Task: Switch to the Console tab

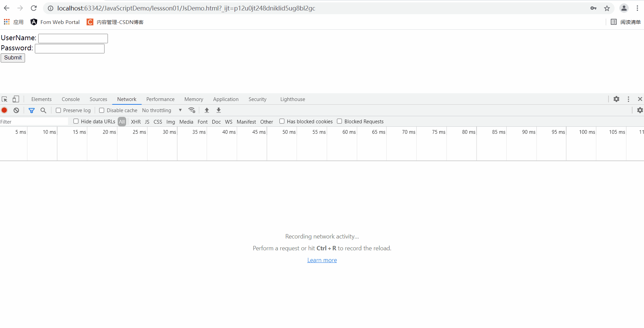Action: 70,99
